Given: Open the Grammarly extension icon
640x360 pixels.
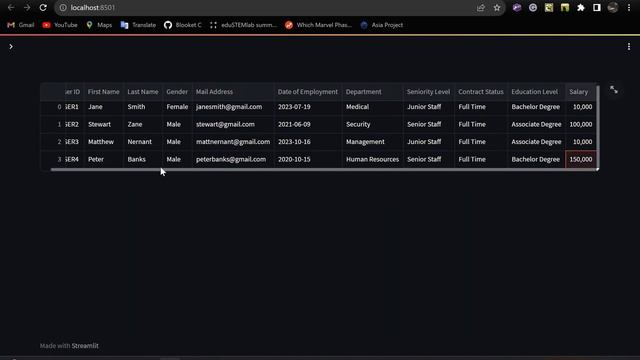Looking at the screenshot, I should click(x=533, y=8).
